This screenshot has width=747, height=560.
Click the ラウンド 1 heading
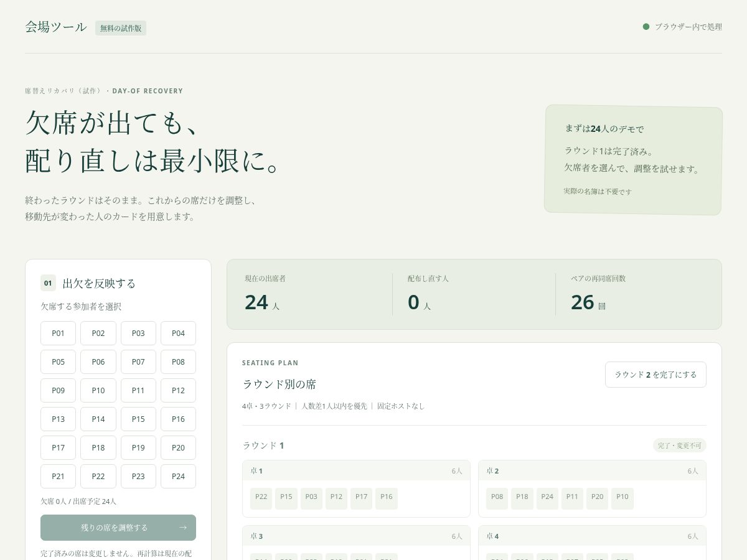click(x=263, y=446)
